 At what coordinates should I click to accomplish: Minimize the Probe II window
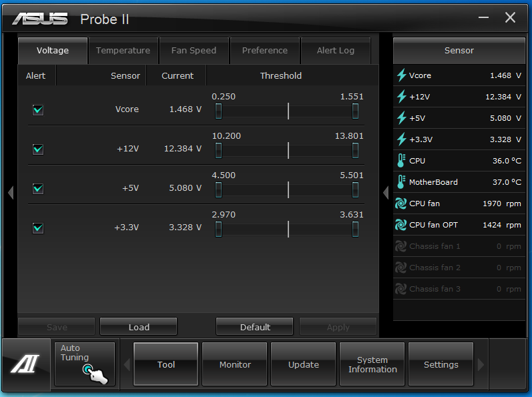coord(483,17)
